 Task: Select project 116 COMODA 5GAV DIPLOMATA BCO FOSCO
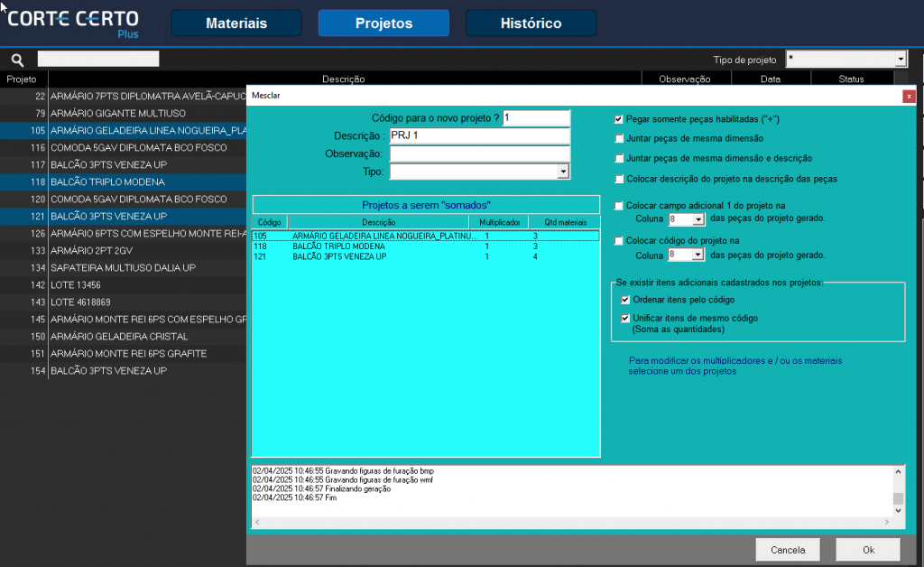123,147
